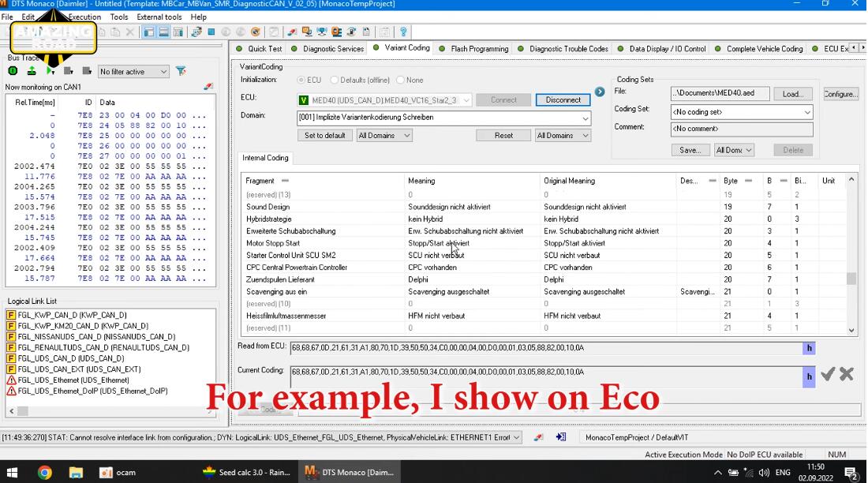Open Seed calc 3.0 from the taskbar
Screen dimensions: 868x483
click(248, 473)
